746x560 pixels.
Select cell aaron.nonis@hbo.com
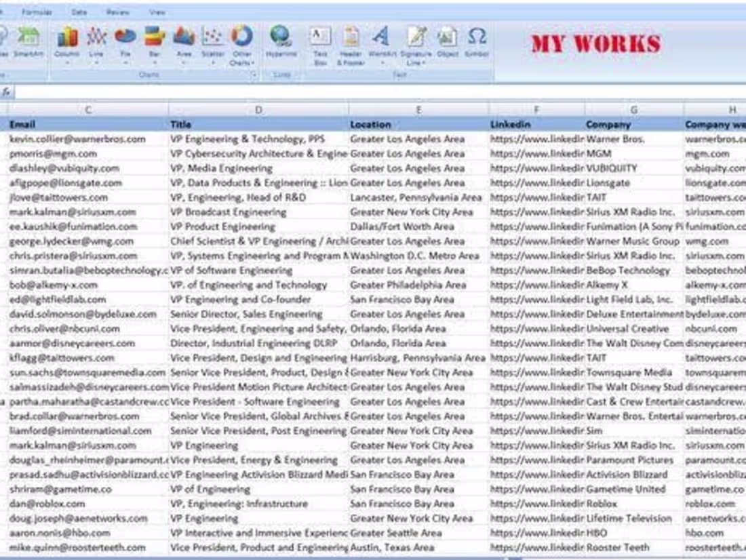click(x=88, y=533)
